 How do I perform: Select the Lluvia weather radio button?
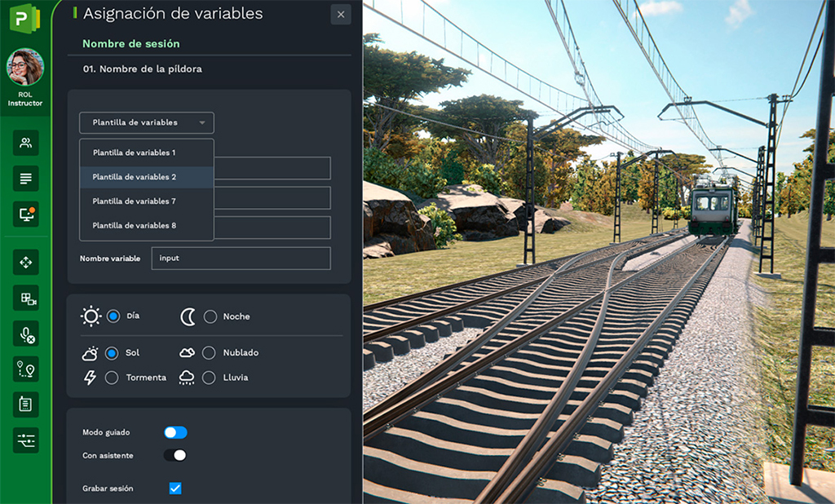209,378
